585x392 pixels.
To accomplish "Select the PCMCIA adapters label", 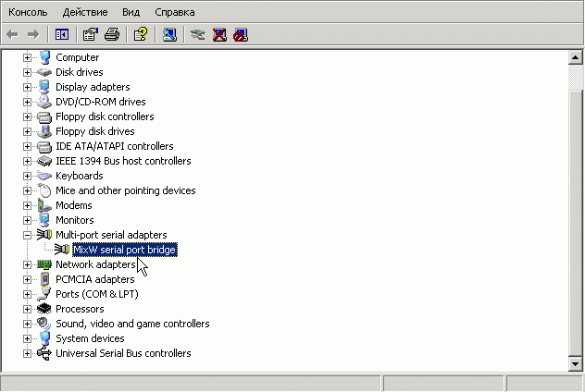I will click(x=95, y=279).
